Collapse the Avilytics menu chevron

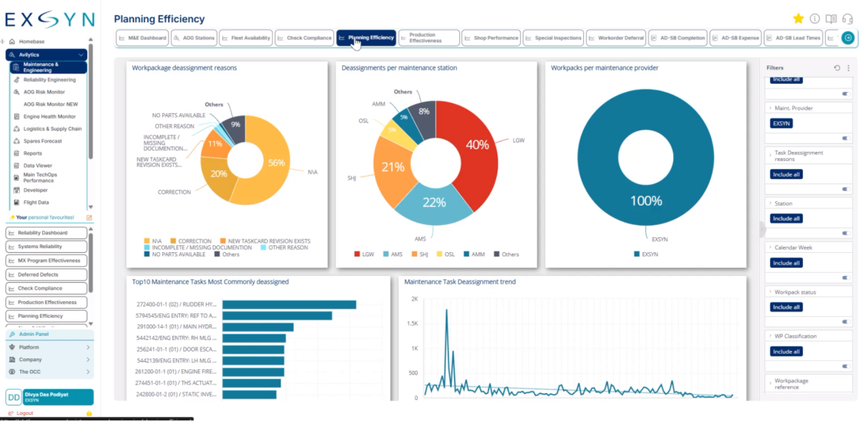(x=81, y=55)
